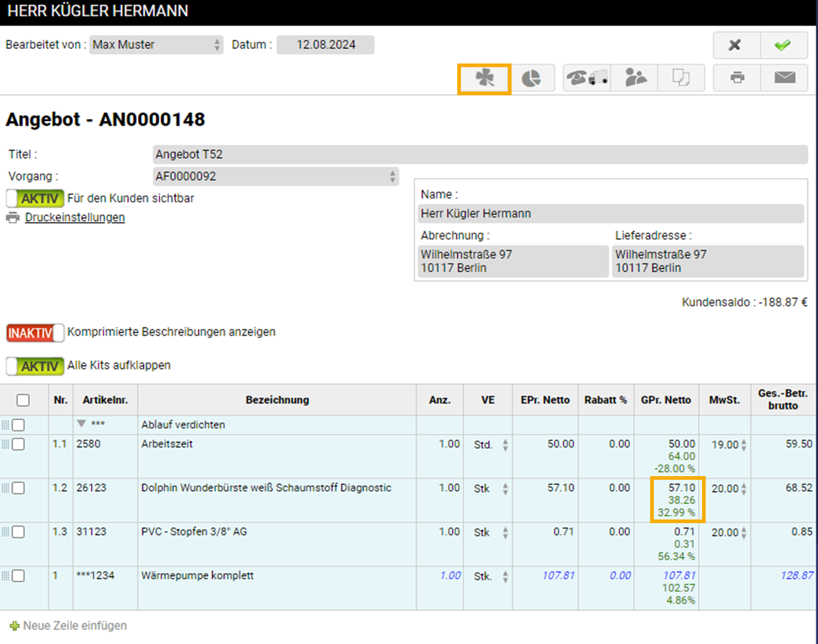Tick the select-all checkbox in table header
The width and height of the screenshot is (818, 644).
[23, 400]
